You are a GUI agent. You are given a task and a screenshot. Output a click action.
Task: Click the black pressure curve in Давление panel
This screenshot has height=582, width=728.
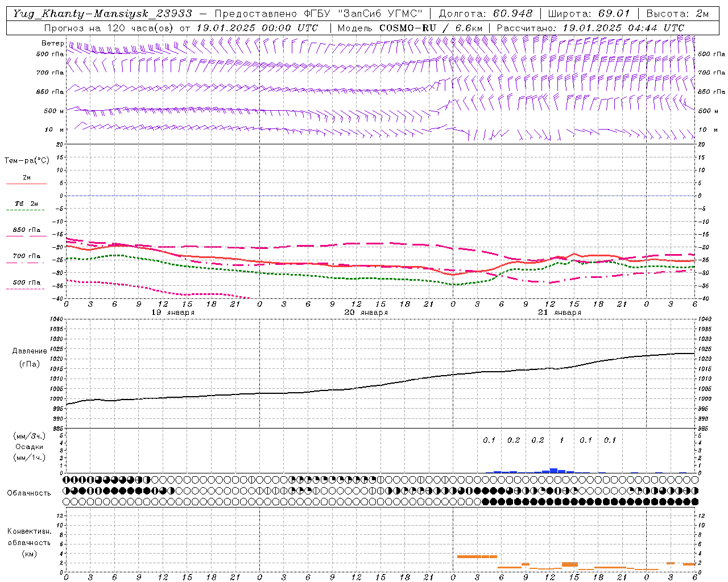coord(381,385)
